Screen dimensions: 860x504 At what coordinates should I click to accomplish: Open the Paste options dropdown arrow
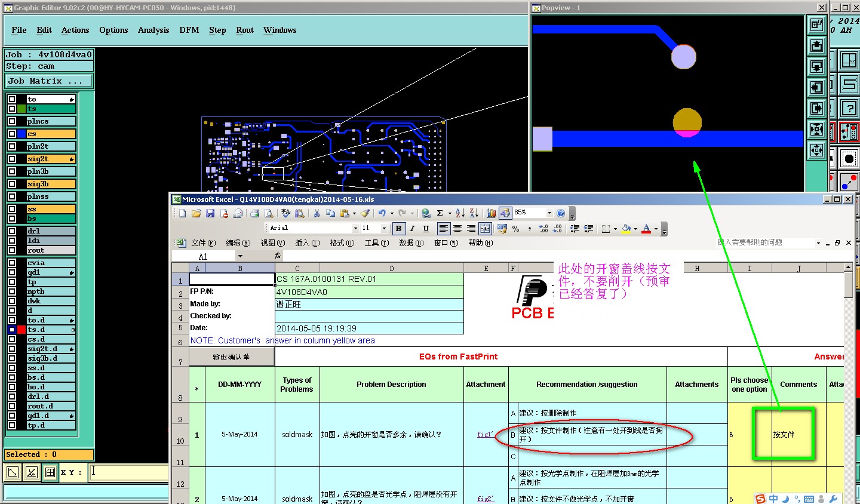coord(354,213)
